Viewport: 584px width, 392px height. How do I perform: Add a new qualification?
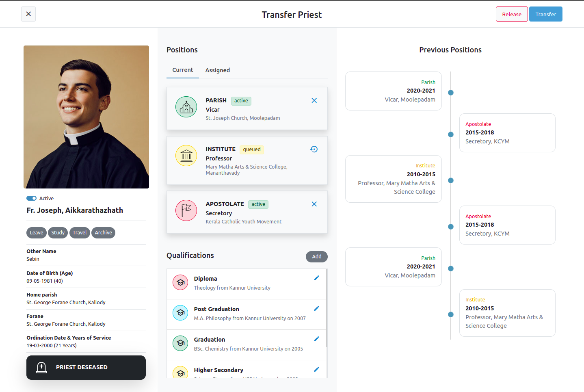317,257
